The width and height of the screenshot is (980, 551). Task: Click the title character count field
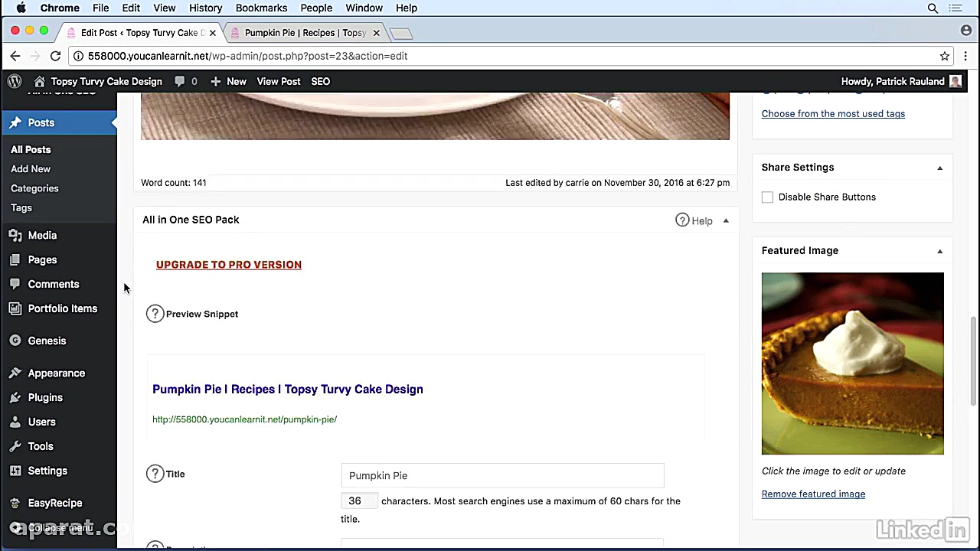pos(358,501)
